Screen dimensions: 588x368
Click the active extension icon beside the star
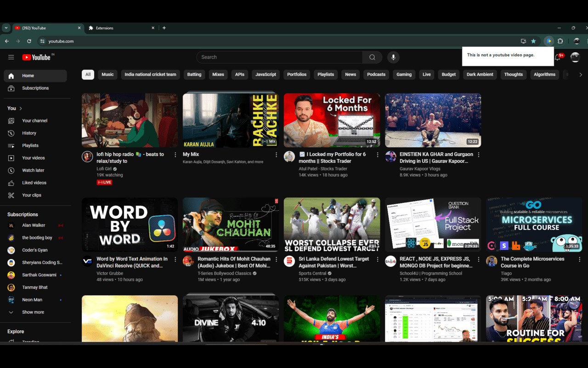click(548, 41)
